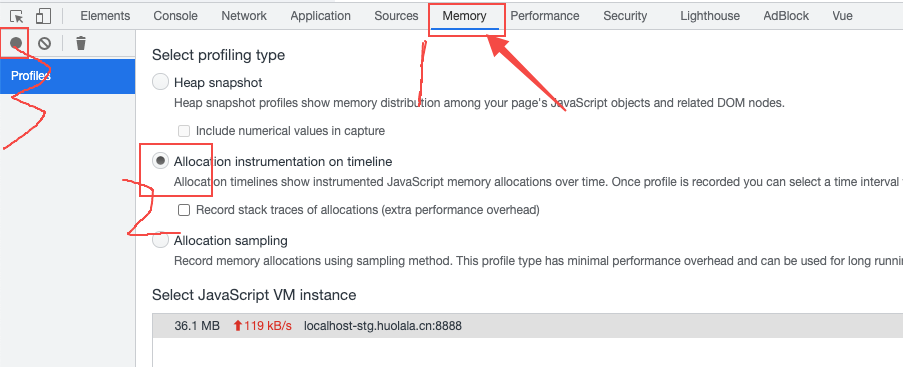Viewport: 903px width, 367px height.
Task: Open the Lighthouse tab
Action: point(710,16)
